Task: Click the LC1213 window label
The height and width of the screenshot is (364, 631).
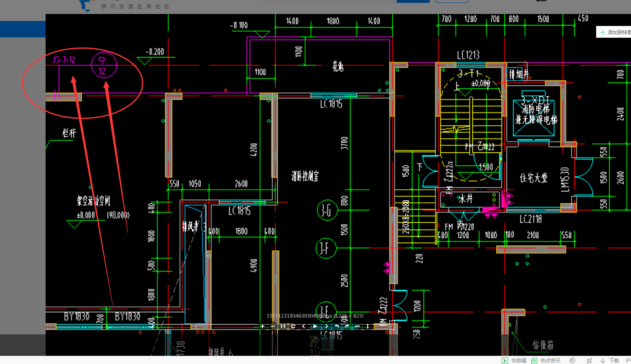Action: (468, 55)
